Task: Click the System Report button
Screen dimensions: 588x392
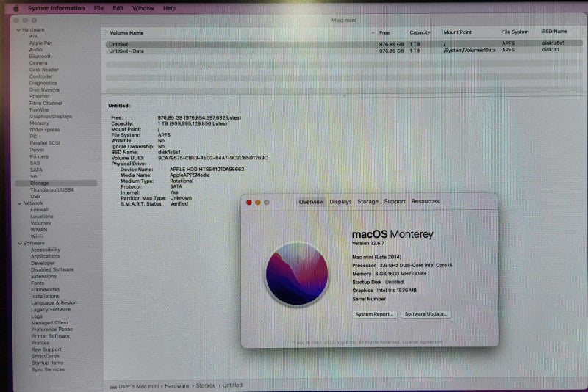Action: [x=374, y=314]
